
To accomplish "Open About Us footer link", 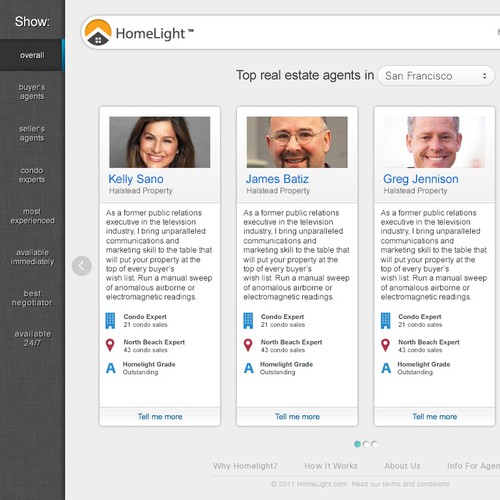I will (402, 466).
